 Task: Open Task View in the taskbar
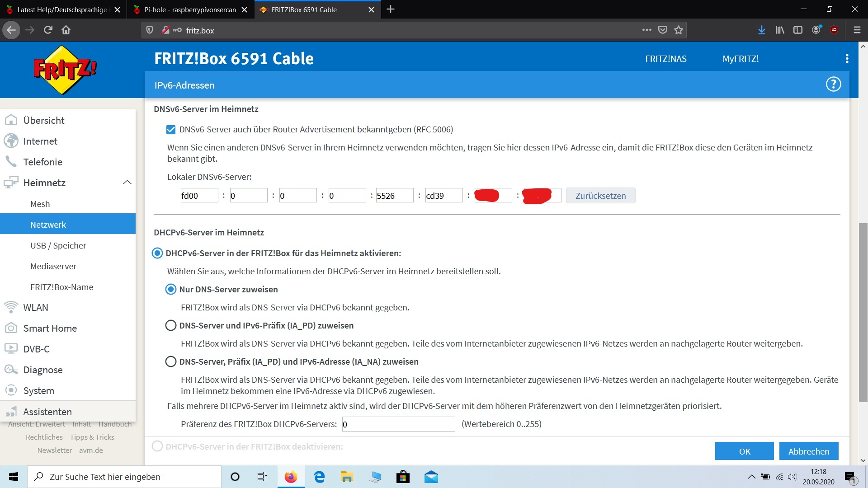(x=262, y=477)
